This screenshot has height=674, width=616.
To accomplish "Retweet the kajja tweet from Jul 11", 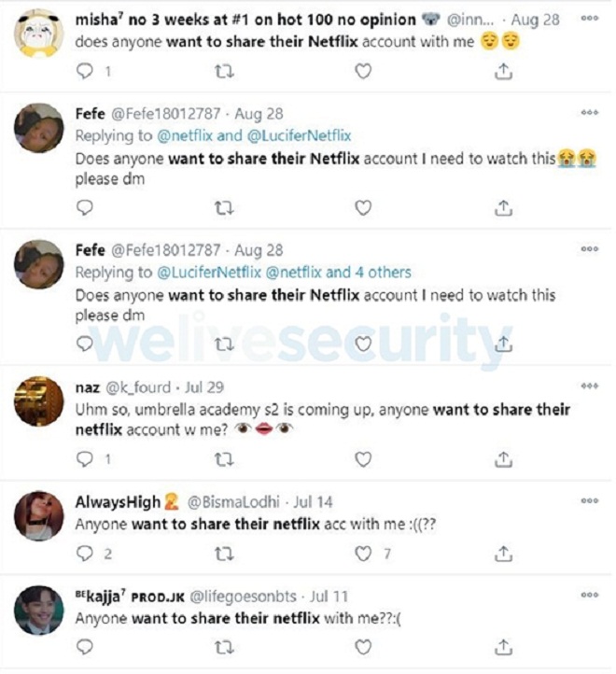I will 224,647.
